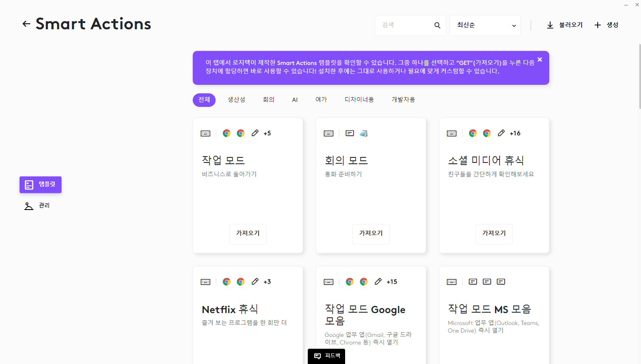Click 가져오기 on the 회의 모드 card
Image resolution: width=641 pixels, height=364 pixels.
pos(371,234)
